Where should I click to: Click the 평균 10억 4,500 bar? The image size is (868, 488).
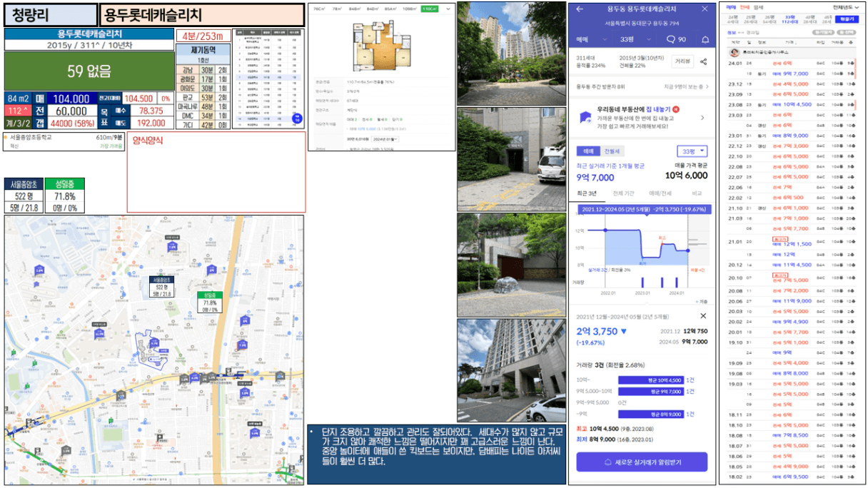[x=651, y=380]
